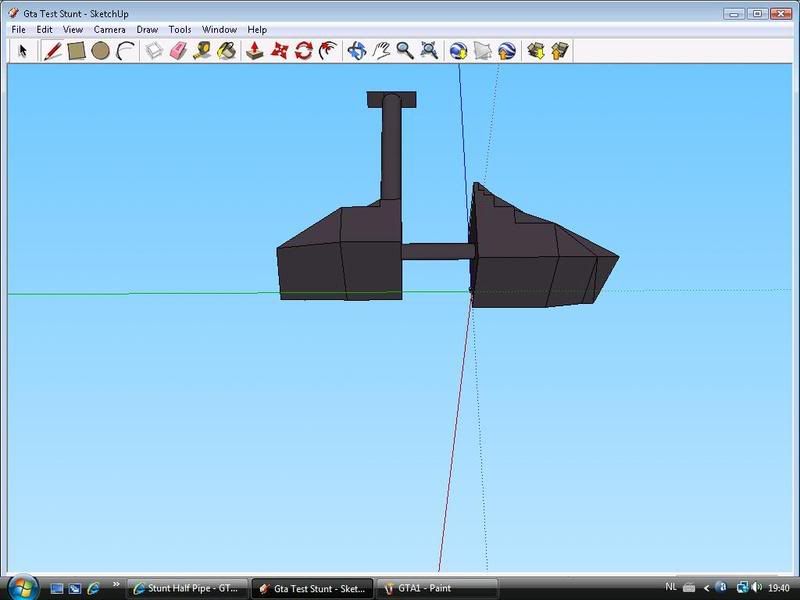Image resolution: width=800 pixels, height=600 pixels.
Task: Click Show Desktop quick launch icon
Action: [x=57, y=588]
